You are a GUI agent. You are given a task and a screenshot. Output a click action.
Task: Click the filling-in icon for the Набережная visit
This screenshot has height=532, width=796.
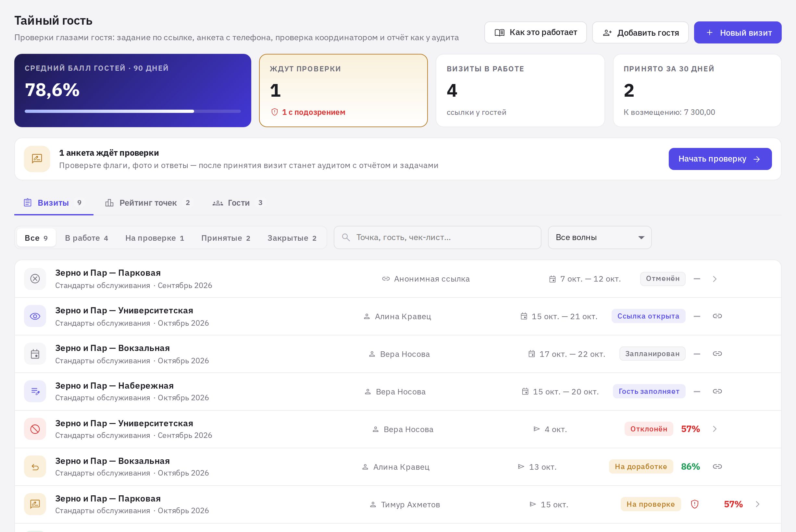(x=35, y=391)
